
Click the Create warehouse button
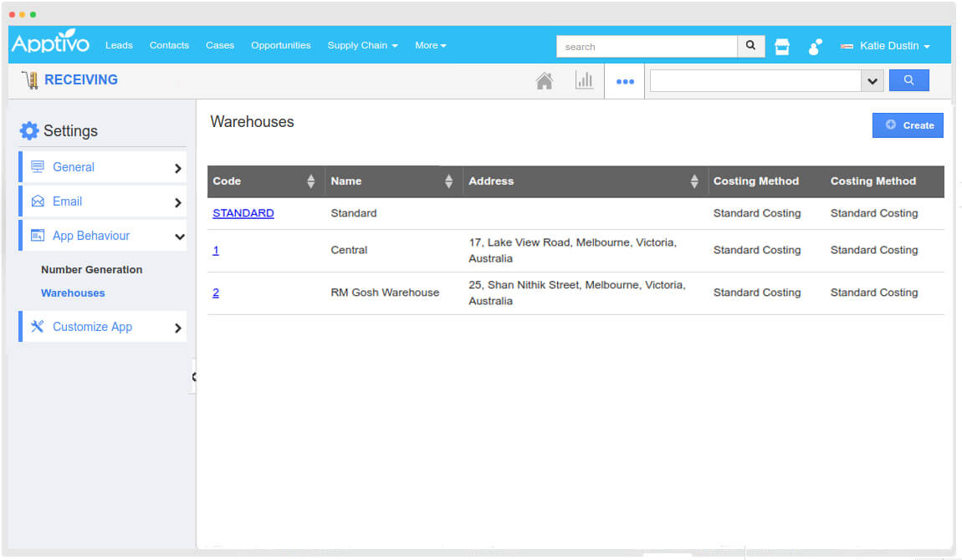pyautogui.click(x=908, y=125)
